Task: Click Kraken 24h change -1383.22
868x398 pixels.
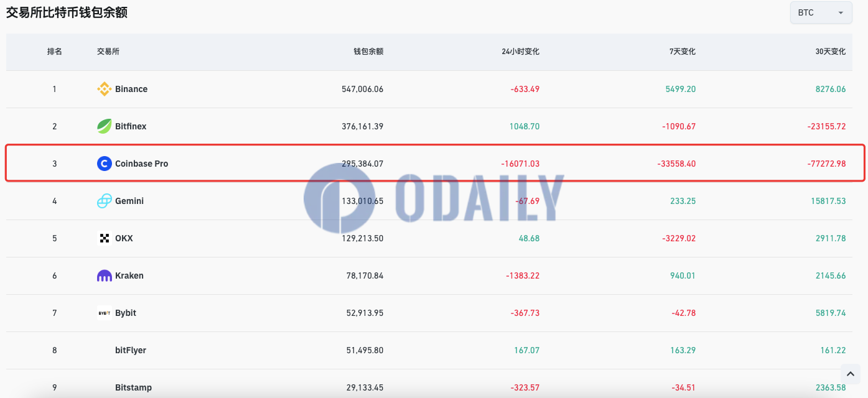Action: click(x=523, y=275)
